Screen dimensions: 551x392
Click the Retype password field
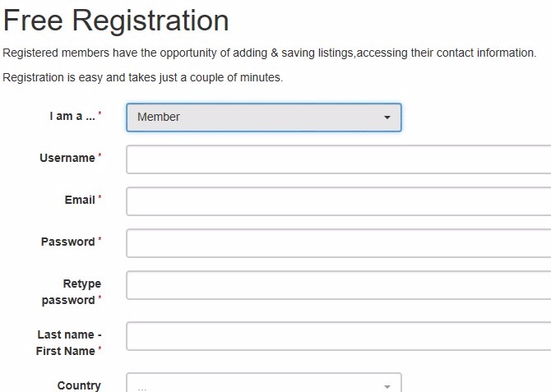pyautogui.click(x=338, y=285)
